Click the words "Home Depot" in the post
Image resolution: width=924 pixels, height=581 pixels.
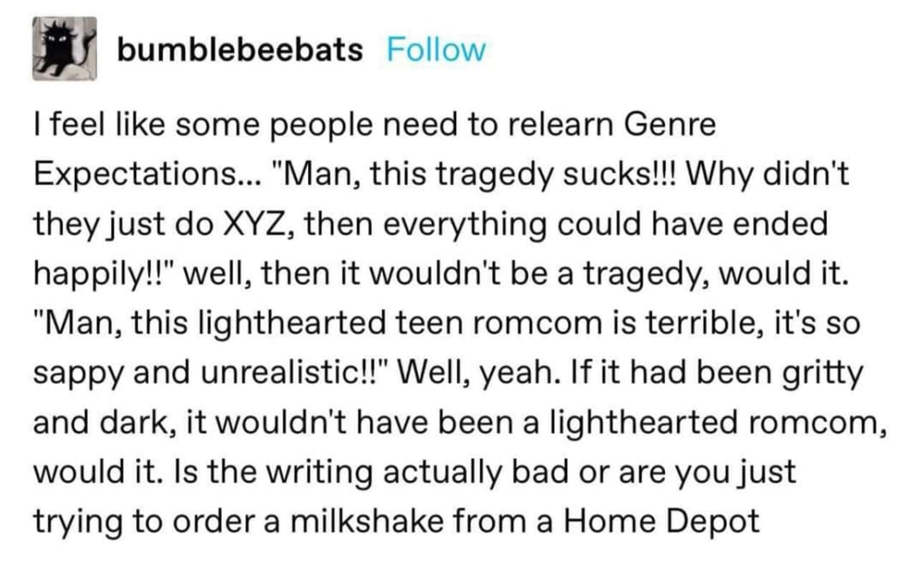661,521
